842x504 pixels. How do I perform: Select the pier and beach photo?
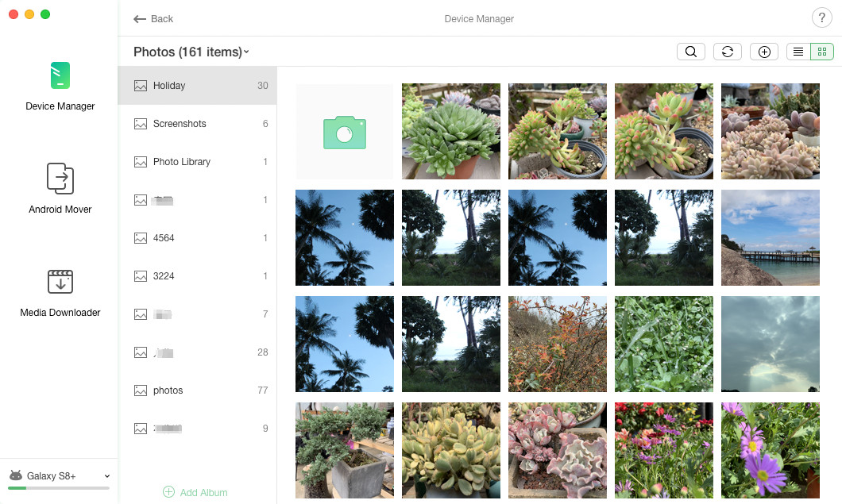(770, 237)
